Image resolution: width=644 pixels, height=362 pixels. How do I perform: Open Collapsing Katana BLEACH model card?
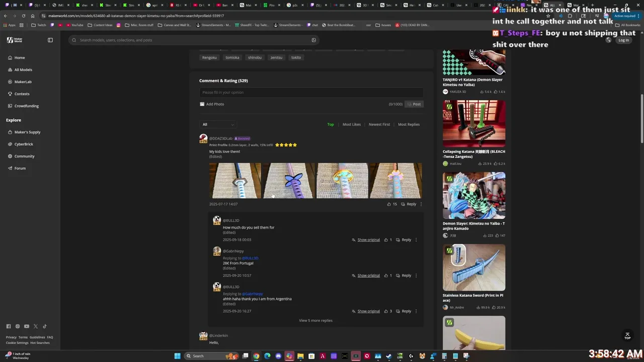[x=474, y=133]
